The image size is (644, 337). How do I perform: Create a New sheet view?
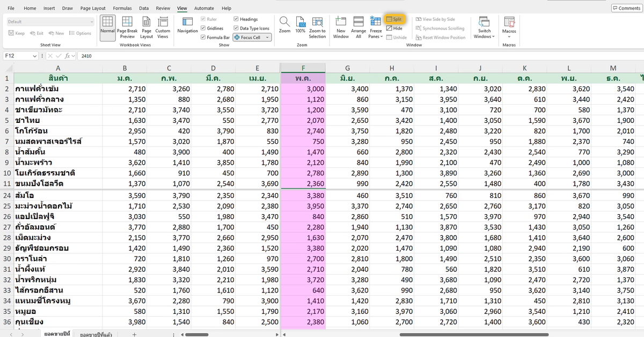(56, 33)
